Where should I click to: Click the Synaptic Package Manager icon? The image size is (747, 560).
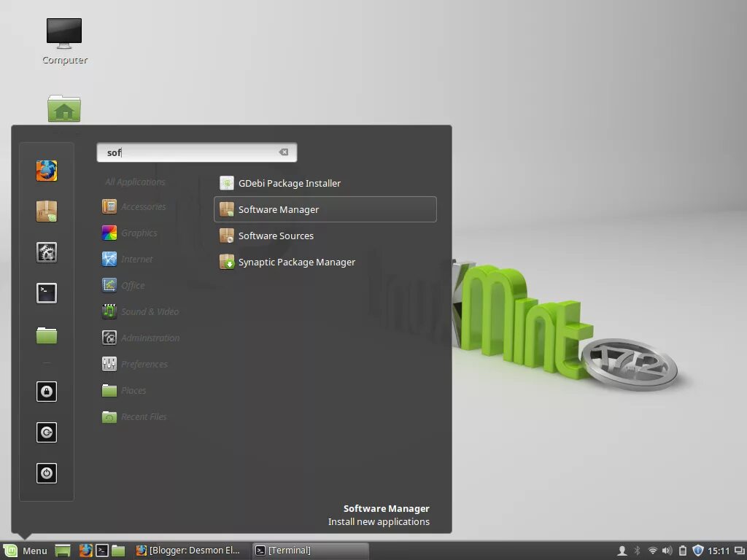[227, 262]
